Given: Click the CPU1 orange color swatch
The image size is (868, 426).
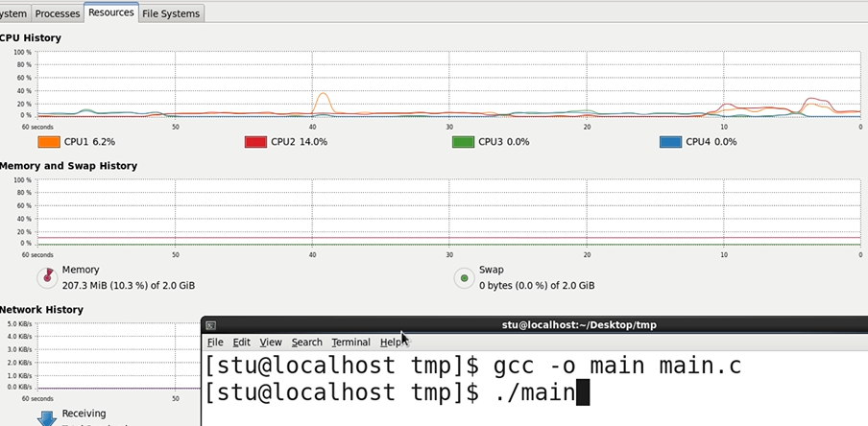Looking at the screenshot, I should click(x=48, y=142).
